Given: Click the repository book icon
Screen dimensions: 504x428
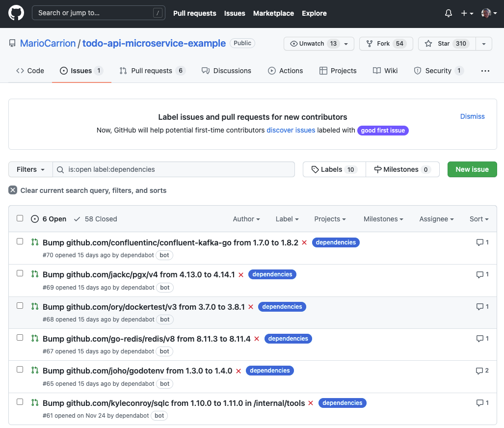Looking at the screenshot, I should pyautogui.click(x=12, y=43).
